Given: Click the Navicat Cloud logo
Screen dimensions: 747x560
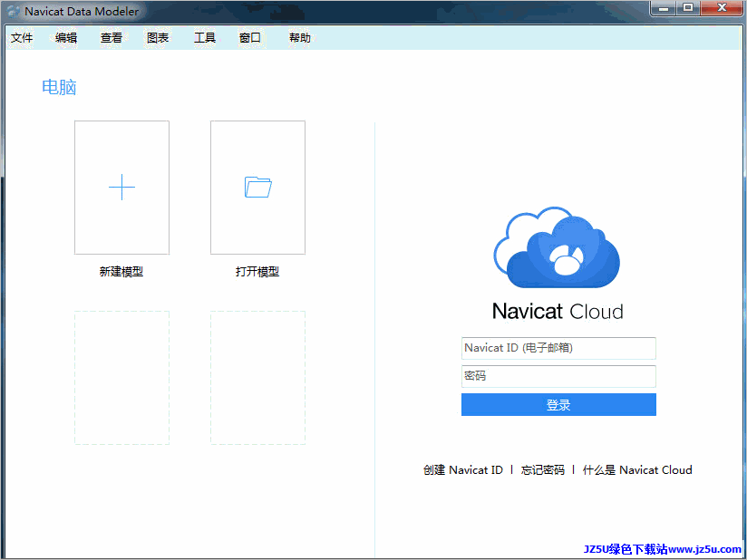Looking at the screenshot, I should coord(557,247).
